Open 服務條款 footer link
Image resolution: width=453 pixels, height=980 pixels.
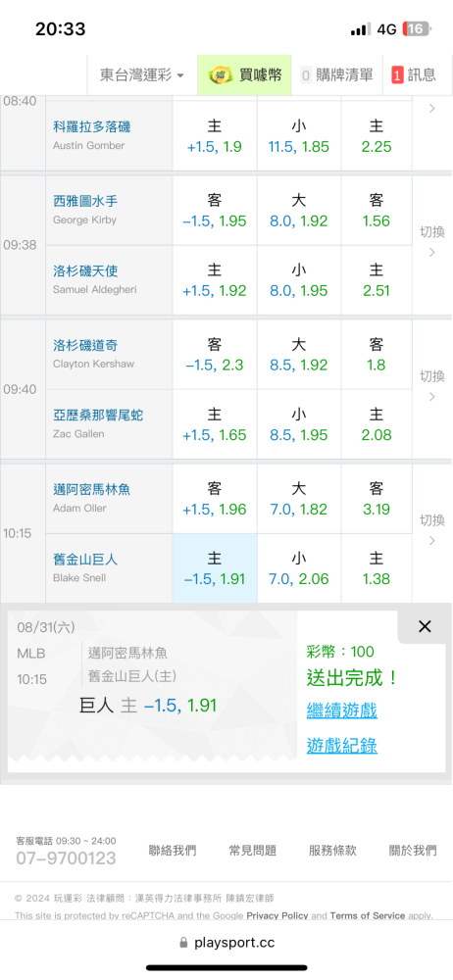coord(332,850)
